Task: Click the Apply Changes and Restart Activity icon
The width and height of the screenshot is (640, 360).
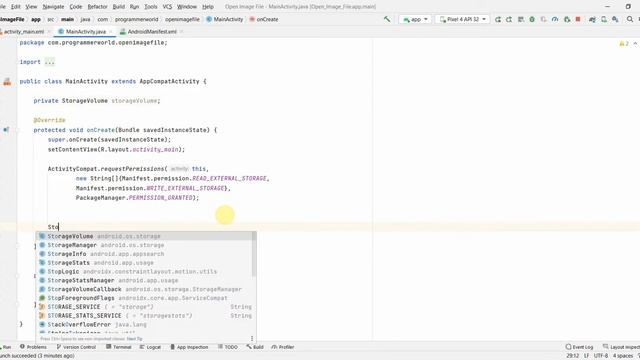Action: [509, 19]
